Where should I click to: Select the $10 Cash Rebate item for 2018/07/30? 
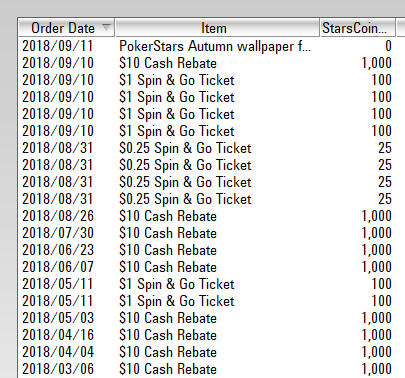click(x=168, y=233)
